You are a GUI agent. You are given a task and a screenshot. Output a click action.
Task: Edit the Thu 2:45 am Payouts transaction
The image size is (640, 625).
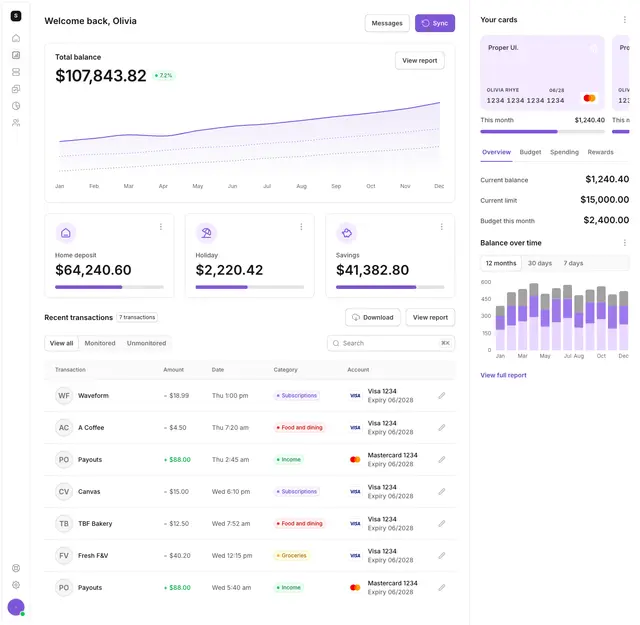point(442,460)
